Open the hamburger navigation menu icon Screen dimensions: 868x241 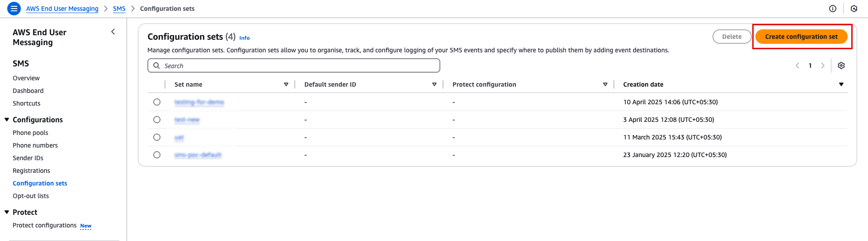tap(14, 8)
